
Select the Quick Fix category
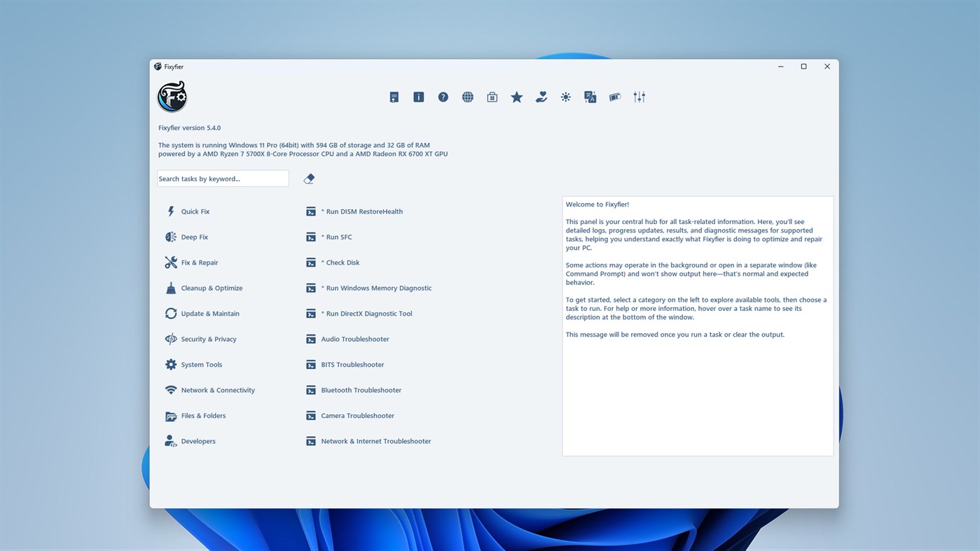188,211
